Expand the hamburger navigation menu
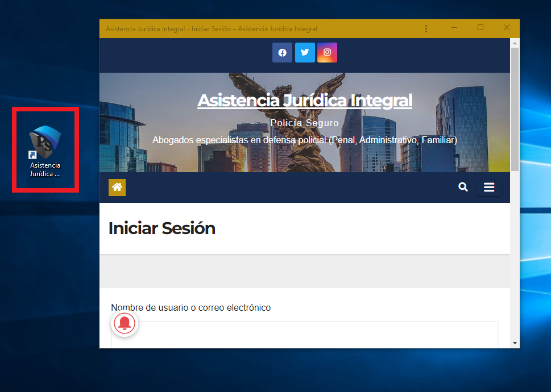Image resolution: width=551 pixels, height=392 pixels. (489, 187)
